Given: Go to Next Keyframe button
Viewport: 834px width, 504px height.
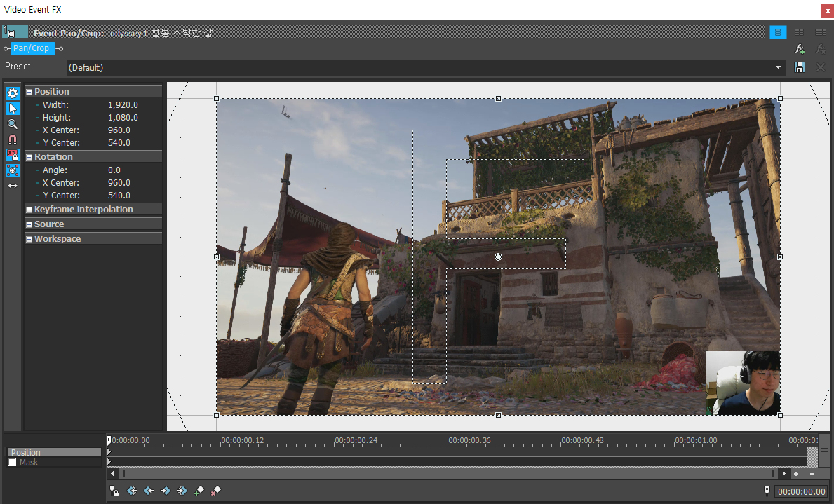Looking at the screenshot, I should coord(166,491).
